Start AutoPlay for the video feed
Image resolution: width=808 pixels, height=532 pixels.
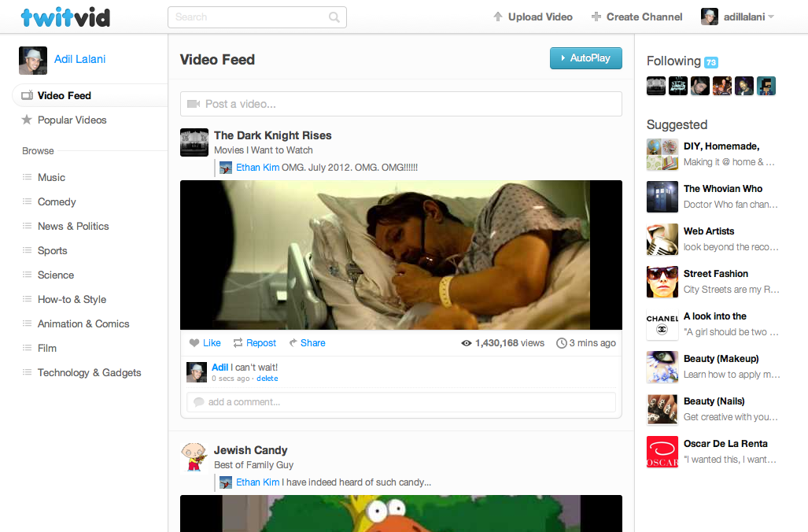tap(585, 58)
